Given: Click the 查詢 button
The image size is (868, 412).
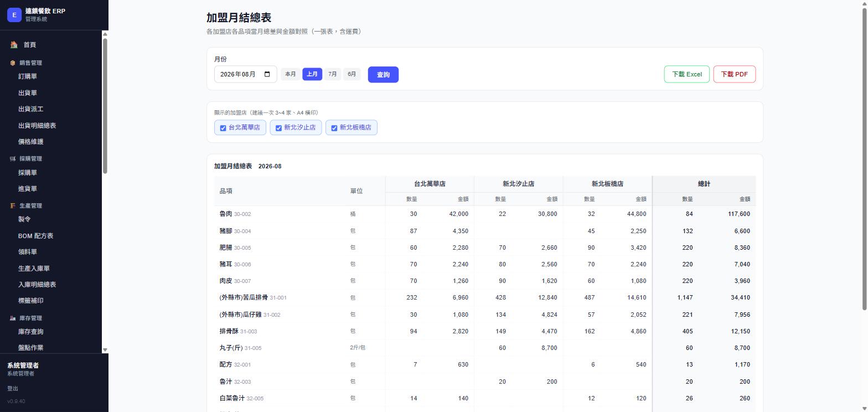Looking at the screenshot, I should (383, 75).
